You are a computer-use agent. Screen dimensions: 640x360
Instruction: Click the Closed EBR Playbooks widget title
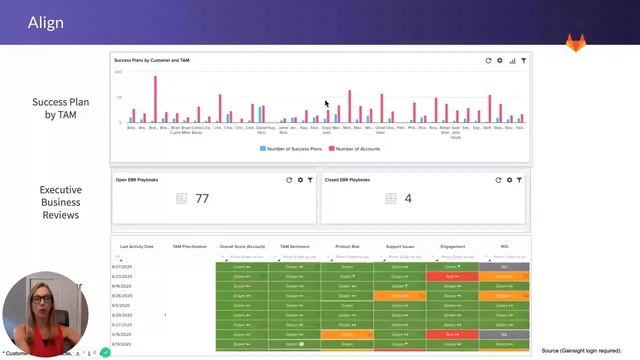tap(347, 180)
